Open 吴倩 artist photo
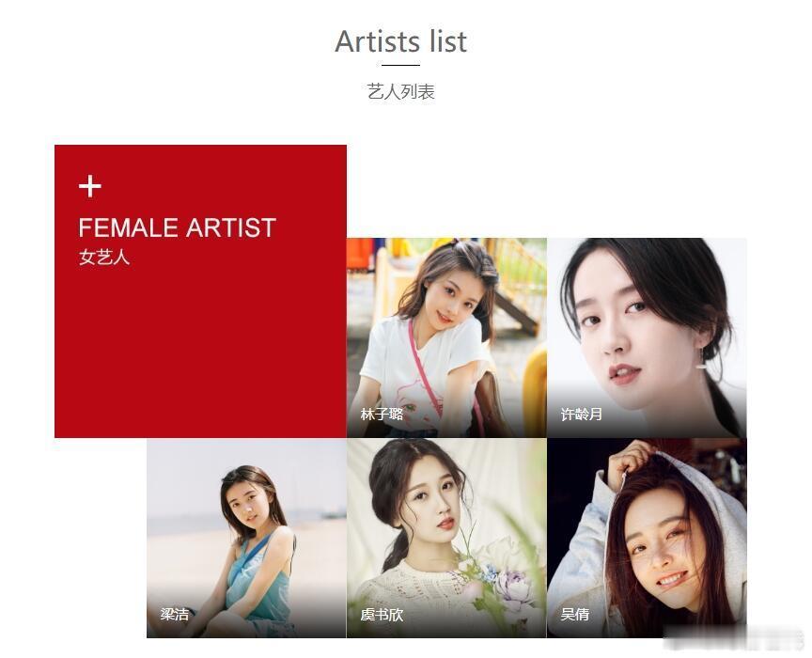 [x=647, y=539]
